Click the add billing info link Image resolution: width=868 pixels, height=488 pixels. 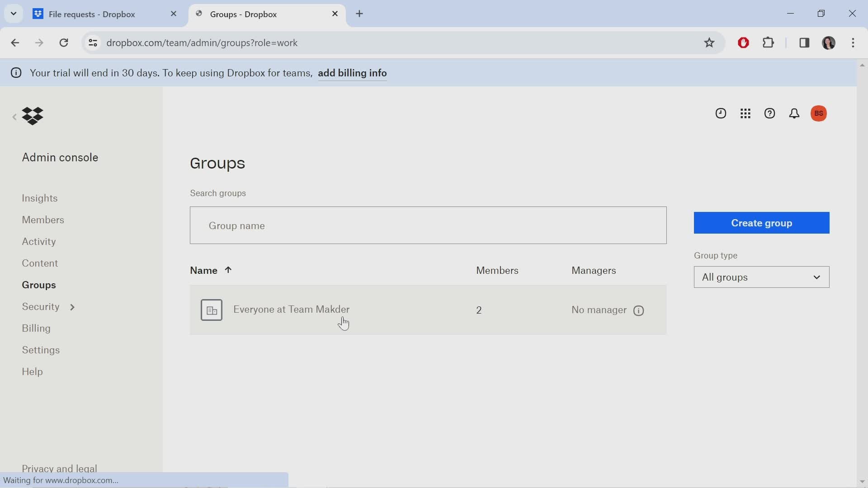point(353,73)
